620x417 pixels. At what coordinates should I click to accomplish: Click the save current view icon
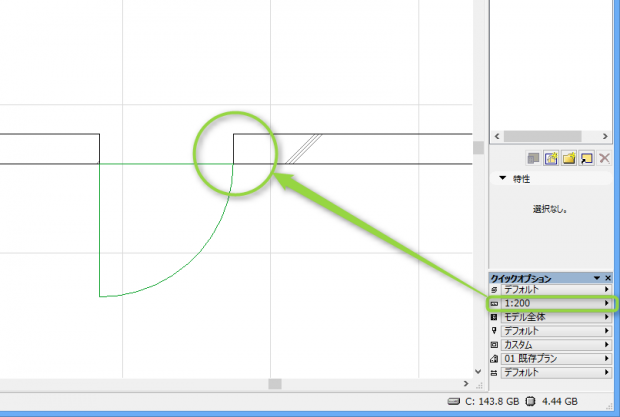coord(551,159)
